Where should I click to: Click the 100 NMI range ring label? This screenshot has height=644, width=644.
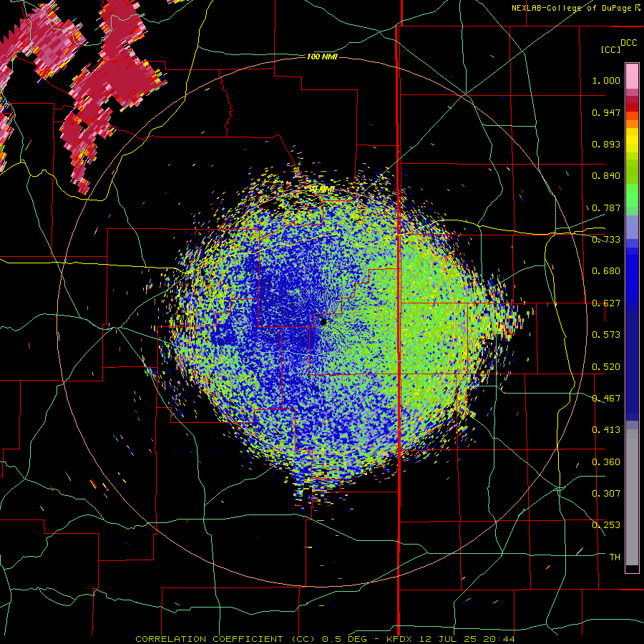coord(322,57)
